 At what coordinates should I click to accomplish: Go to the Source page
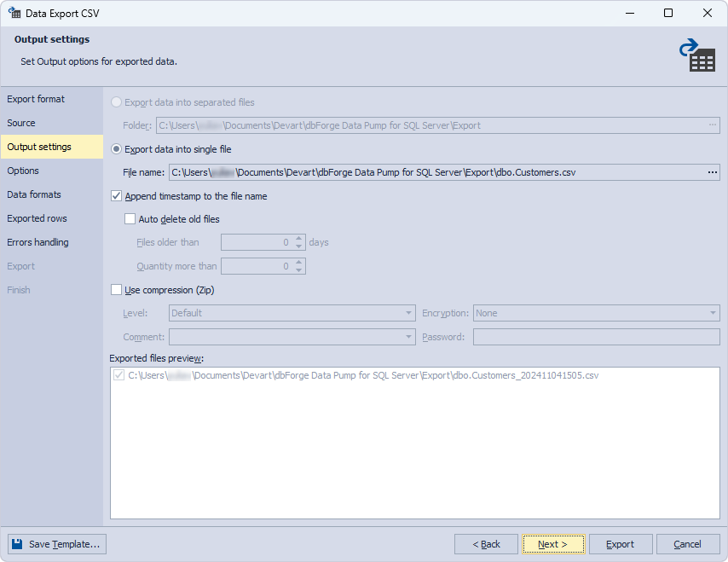tap(51, 123)
